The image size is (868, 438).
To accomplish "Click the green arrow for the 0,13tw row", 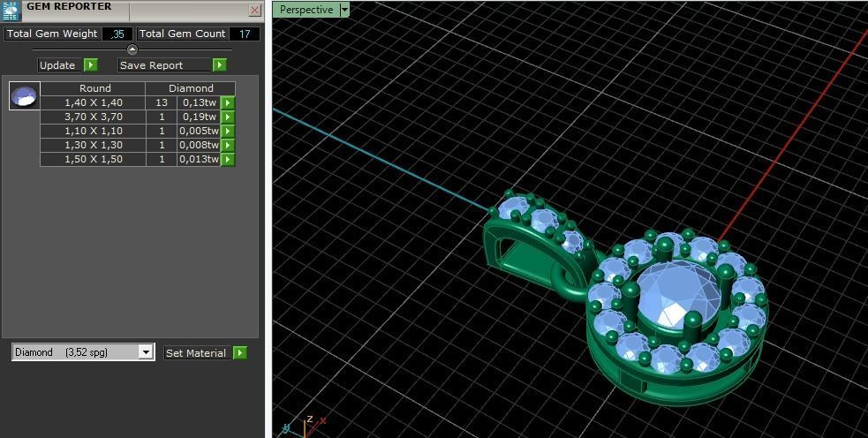I will click(228, 103).
